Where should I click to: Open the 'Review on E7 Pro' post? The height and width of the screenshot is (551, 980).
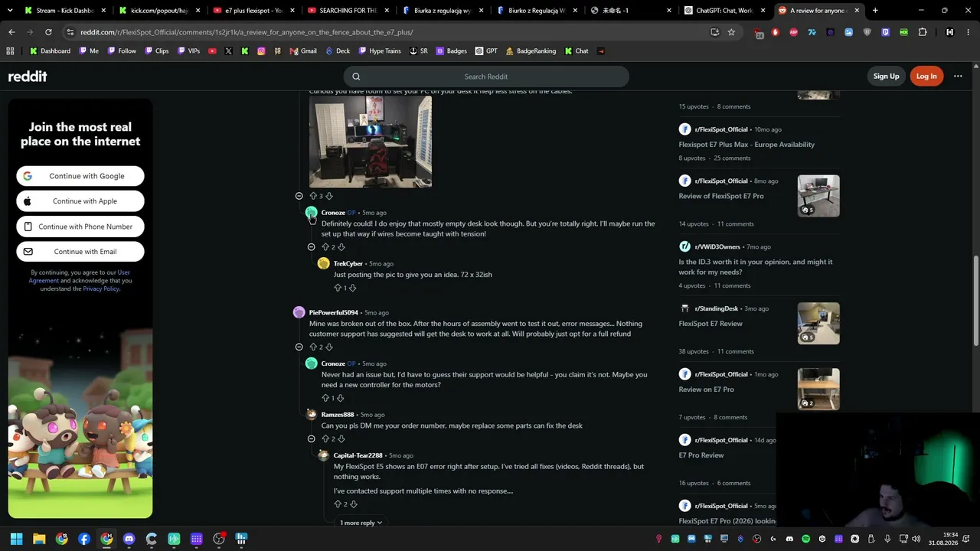(706, 390)
